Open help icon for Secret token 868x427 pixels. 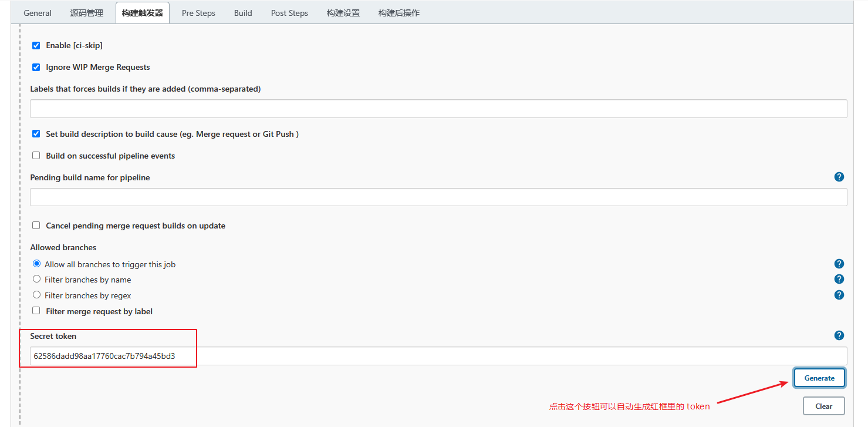click(x=839, y=335)
